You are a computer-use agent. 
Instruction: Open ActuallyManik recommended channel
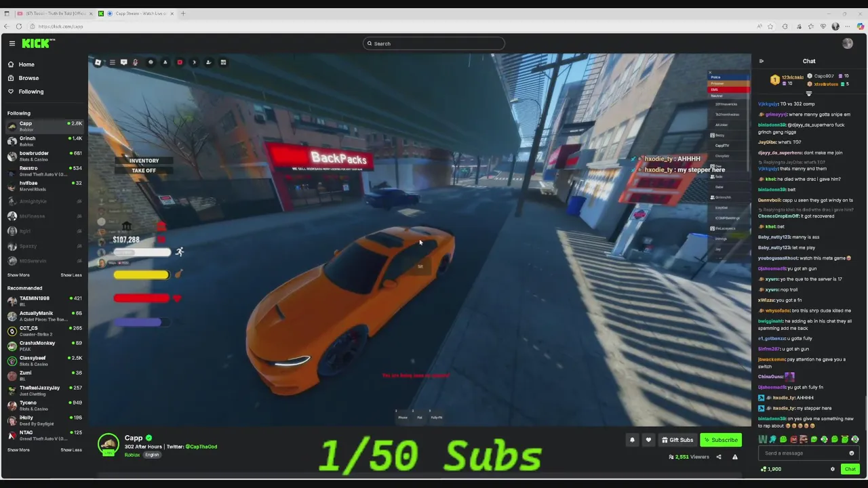(44, 316)
